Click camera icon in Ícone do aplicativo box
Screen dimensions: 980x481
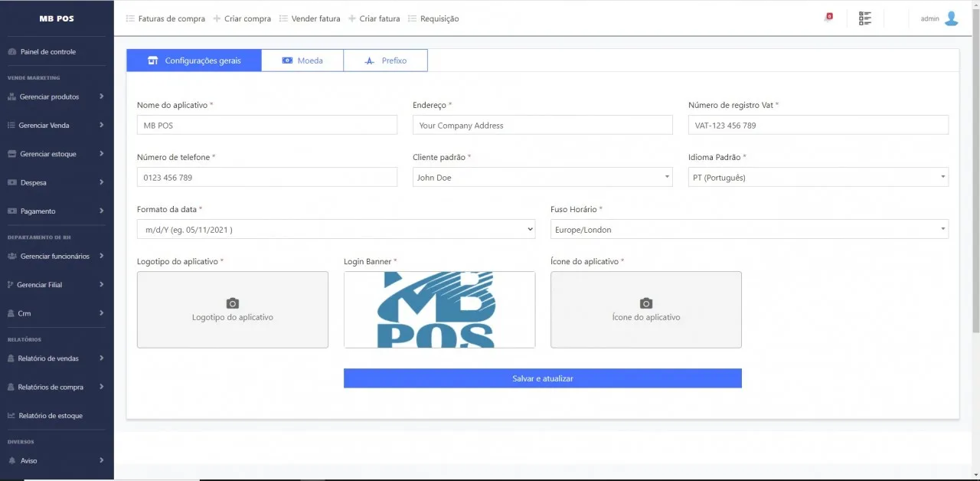coord(646,303)
